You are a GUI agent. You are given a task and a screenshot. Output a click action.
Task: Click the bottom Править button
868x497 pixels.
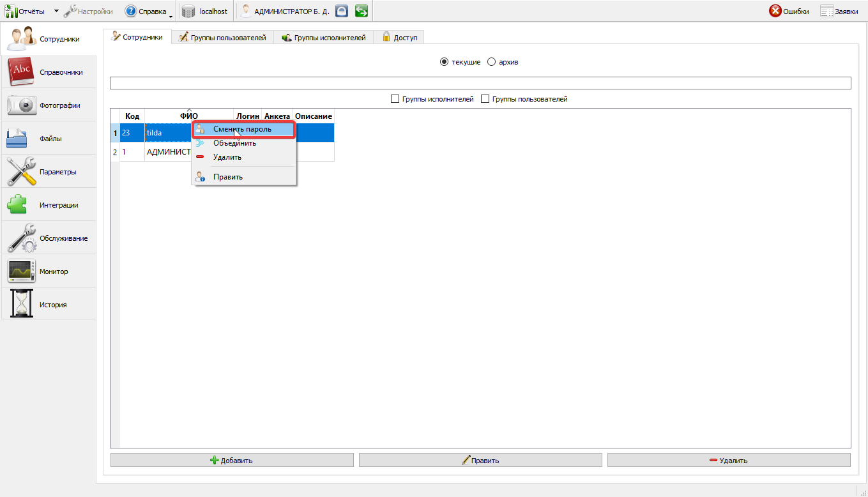pos(480,460)
